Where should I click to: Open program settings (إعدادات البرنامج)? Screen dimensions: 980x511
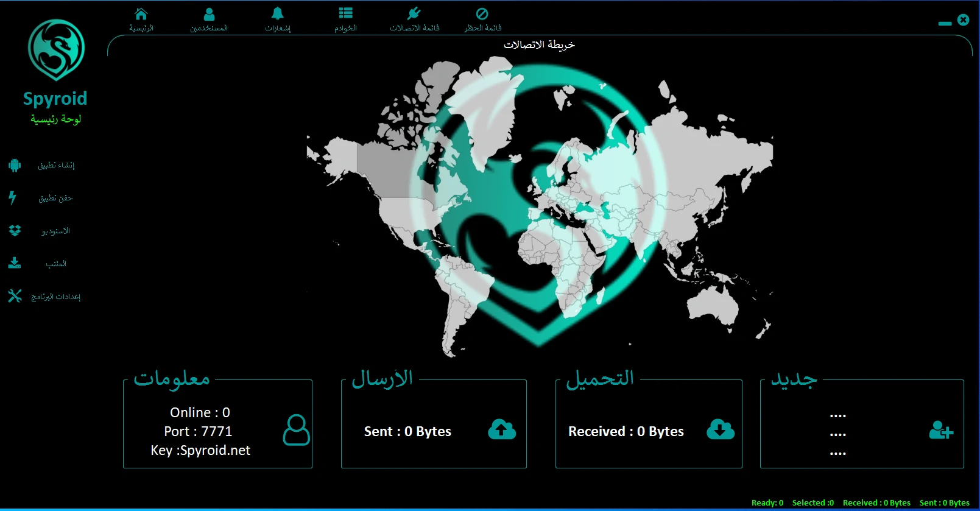pos(55,297)
